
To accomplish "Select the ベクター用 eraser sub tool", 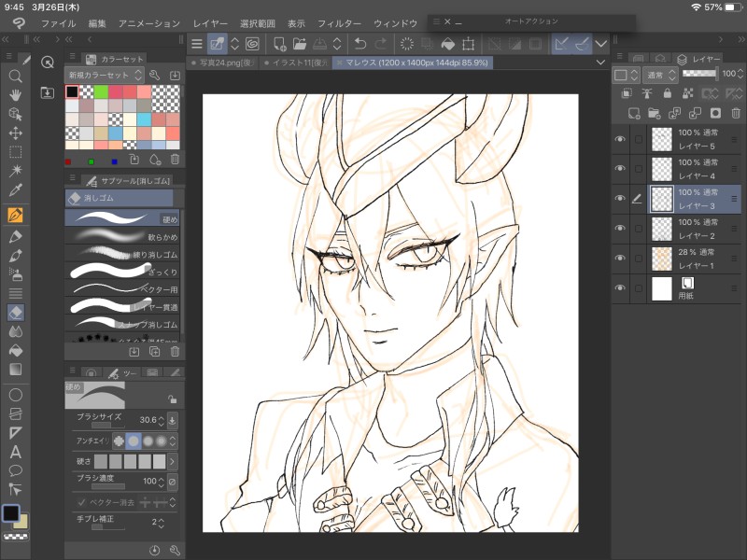I will (122, 288).
